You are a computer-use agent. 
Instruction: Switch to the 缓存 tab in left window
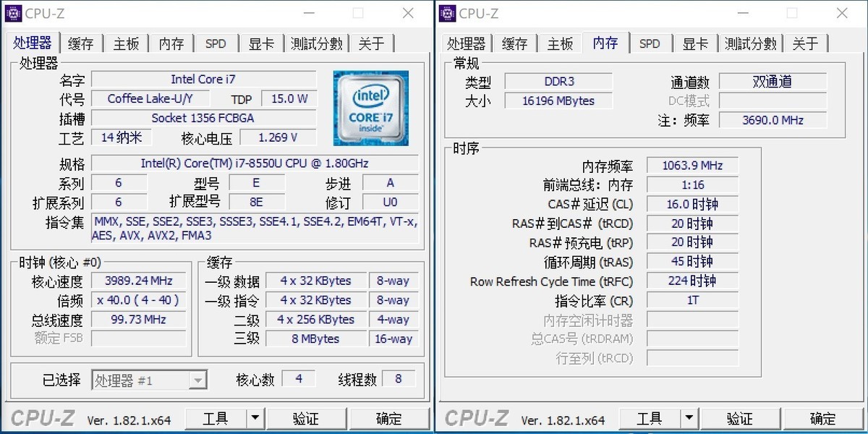(x=81, y=43)
